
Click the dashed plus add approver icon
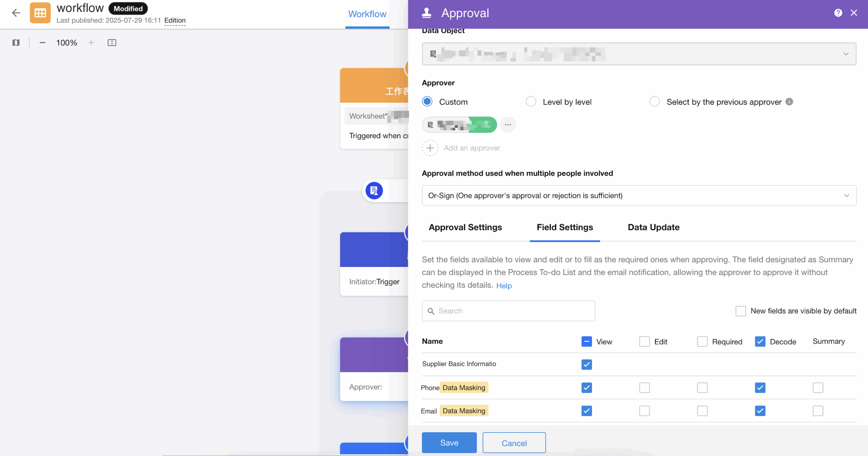click(430, 148)
